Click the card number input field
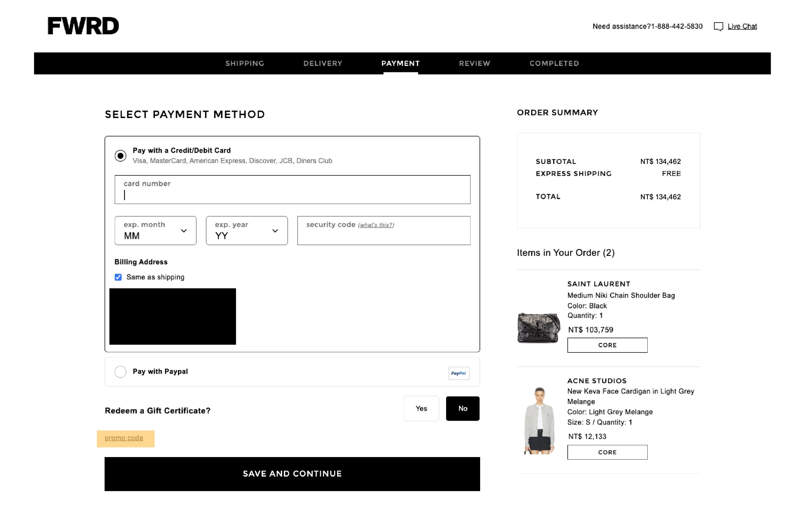This screenshot has height=532, width=806. [292, 190]
